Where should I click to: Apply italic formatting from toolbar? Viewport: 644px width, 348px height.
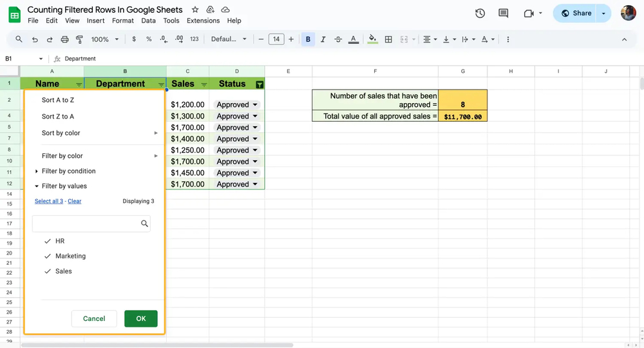(x=323, y=39)
